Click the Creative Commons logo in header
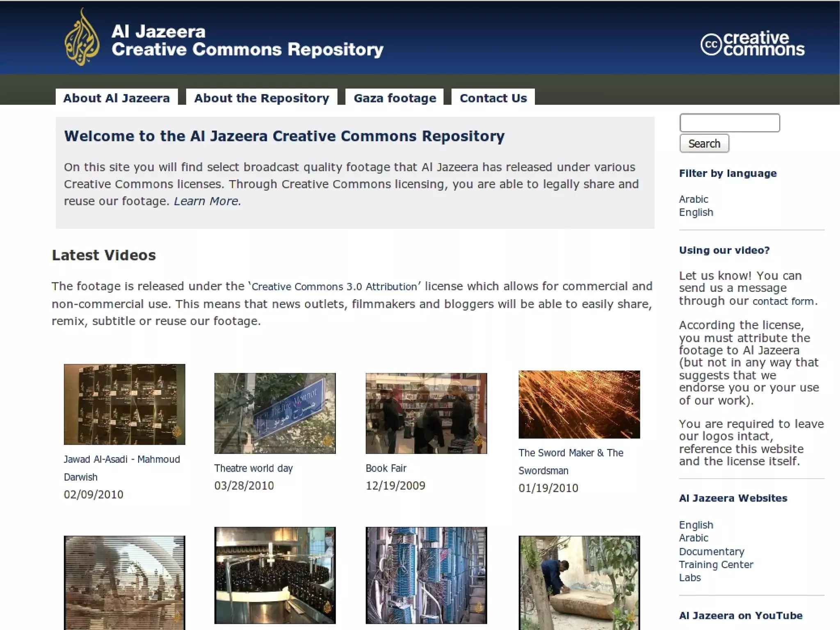Screen dimensions: 840x630 (x=752, y=44)
